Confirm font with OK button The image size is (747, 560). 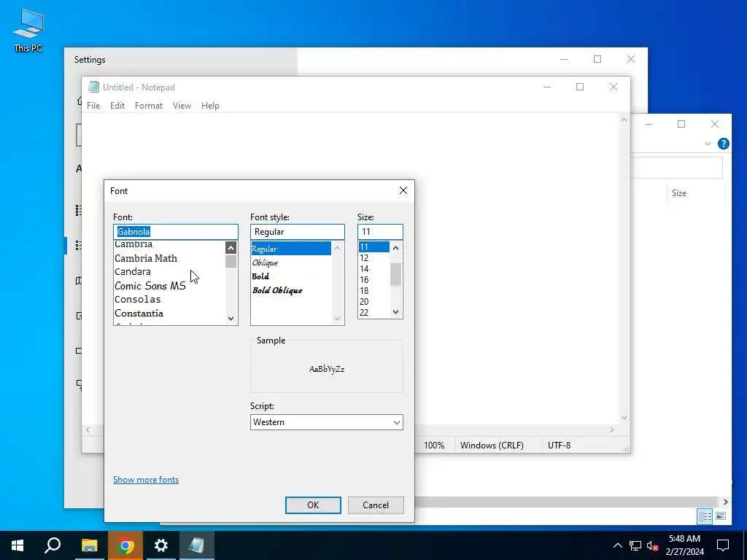point(313,505)
